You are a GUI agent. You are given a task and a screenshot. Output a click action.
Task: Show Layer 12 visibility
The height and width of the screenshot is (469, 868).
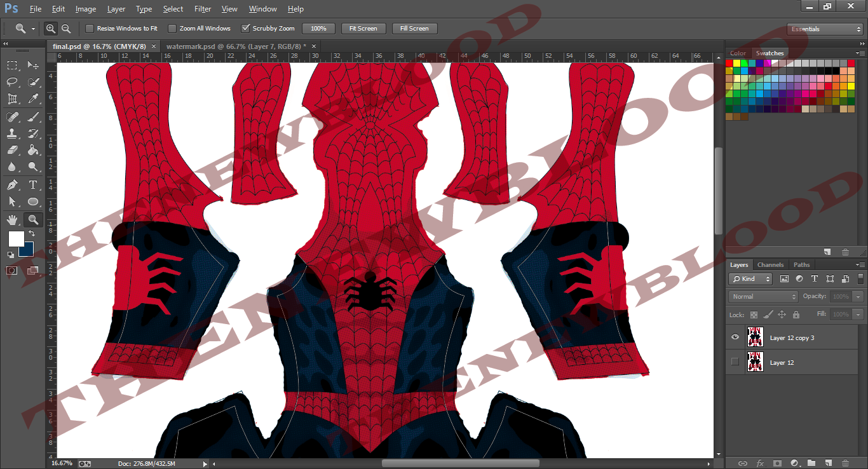click(735, 362)
